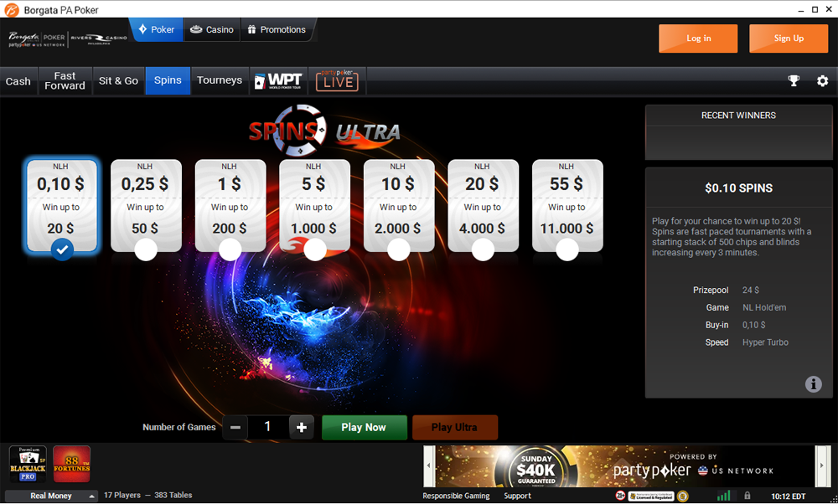This screenshot has width=838, height=504.
Task: Switch to the Poker tab
Action: 157,30
